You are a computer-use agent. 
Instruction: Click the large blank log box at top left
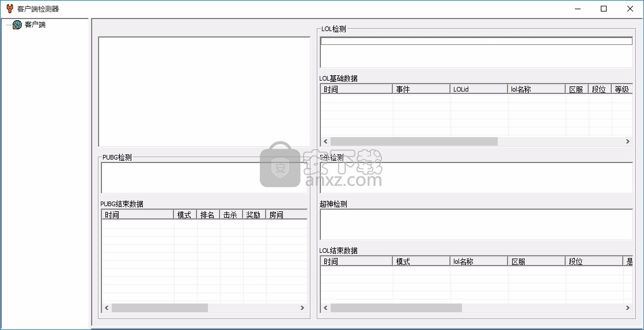tap(204, 92)
